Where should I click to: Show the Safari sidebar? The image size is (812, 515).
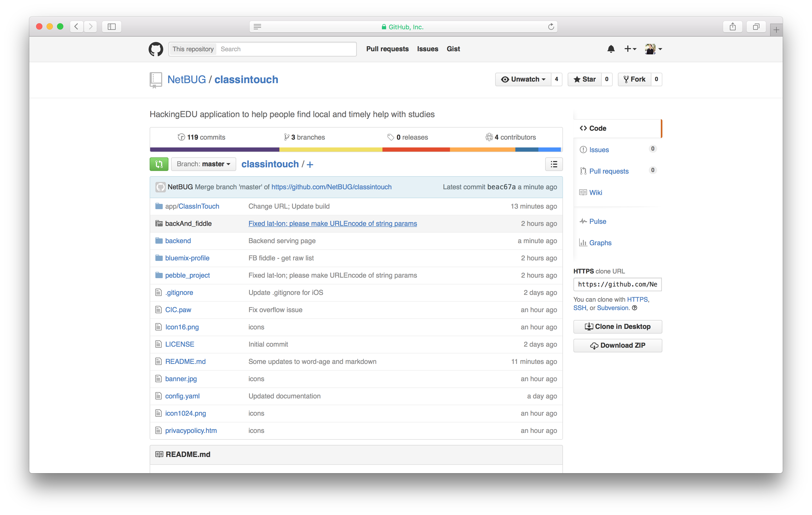(x=112, y=27)
